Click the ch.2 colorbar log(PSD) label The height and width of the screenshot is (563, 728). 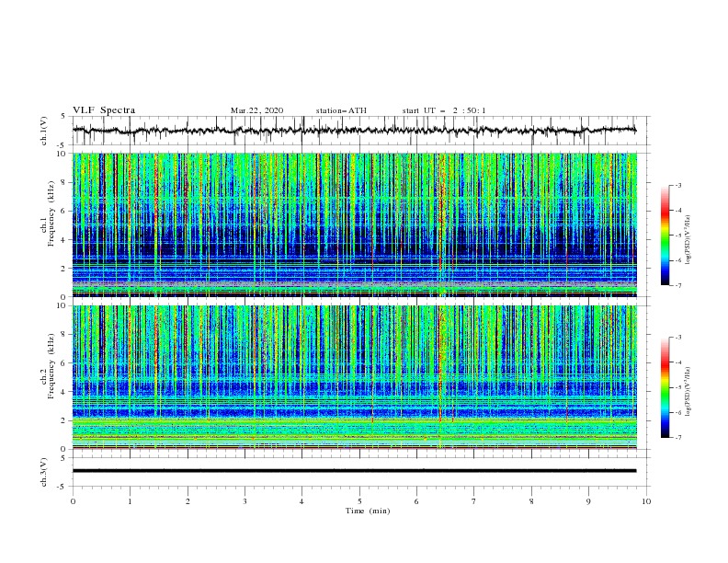688,391
